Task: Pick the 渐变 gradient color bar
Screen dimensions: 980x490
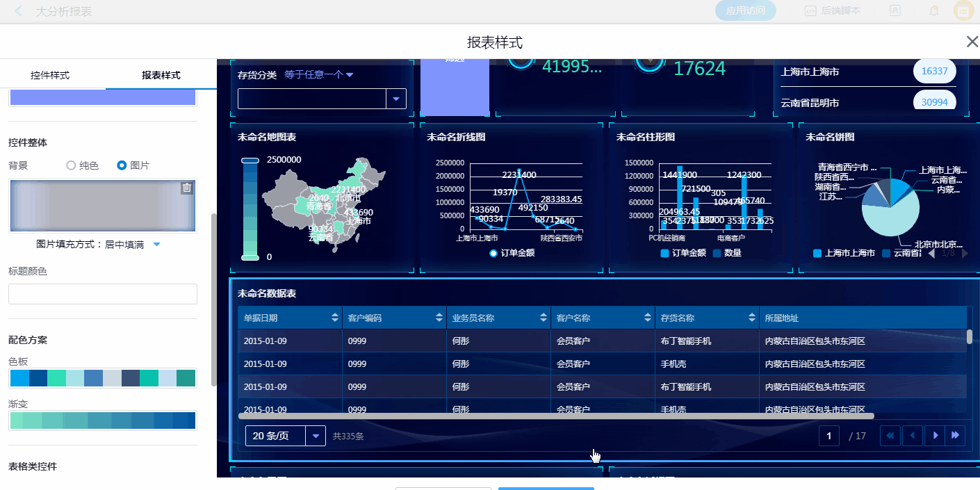Action: click(x=103, y=420)
